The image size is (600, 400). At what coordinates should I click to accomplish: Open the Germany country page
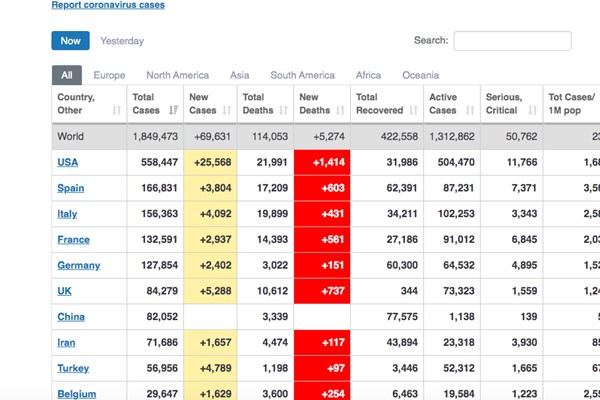point(79,265)
